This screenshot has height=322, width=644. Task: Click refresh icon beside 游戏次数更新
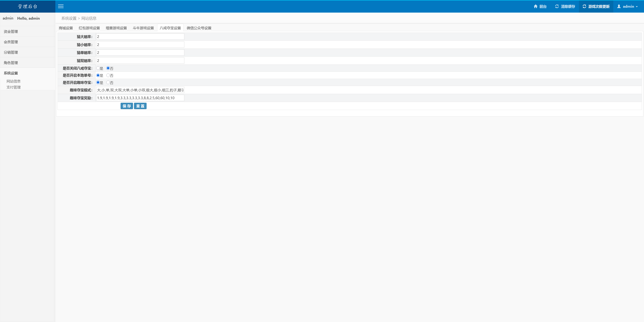click(x=584, y=7)
